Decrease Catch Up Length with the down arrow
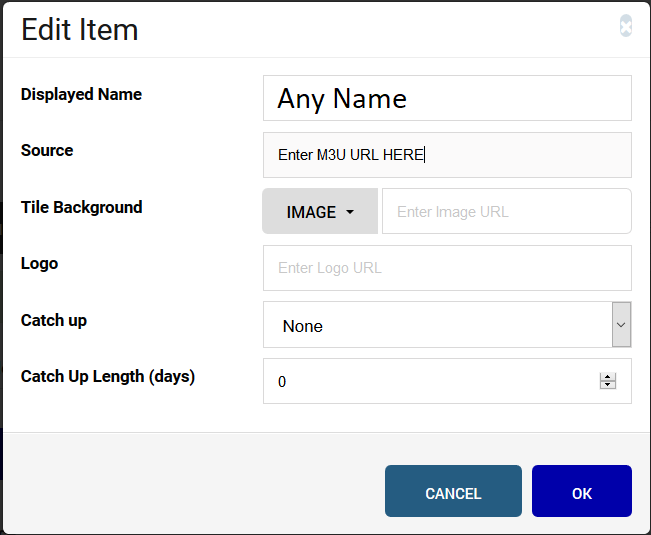This screenshot has height=535, width=651. tap(607, 385)
